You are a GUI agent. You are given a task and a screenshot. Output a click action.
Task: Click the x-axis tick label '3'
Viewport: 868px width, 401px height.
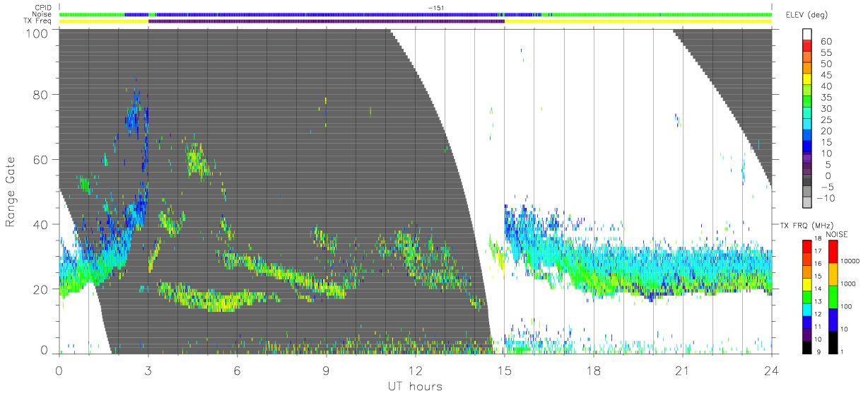click(148, 371)
